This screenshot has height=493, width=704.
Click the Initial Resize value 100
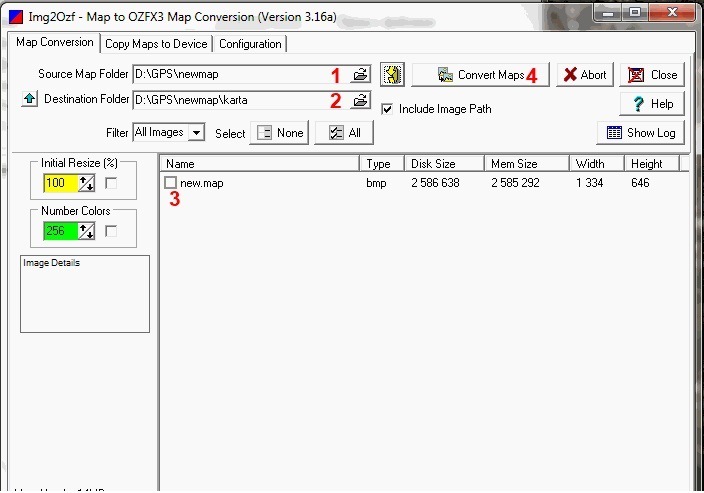click(61, 183)
